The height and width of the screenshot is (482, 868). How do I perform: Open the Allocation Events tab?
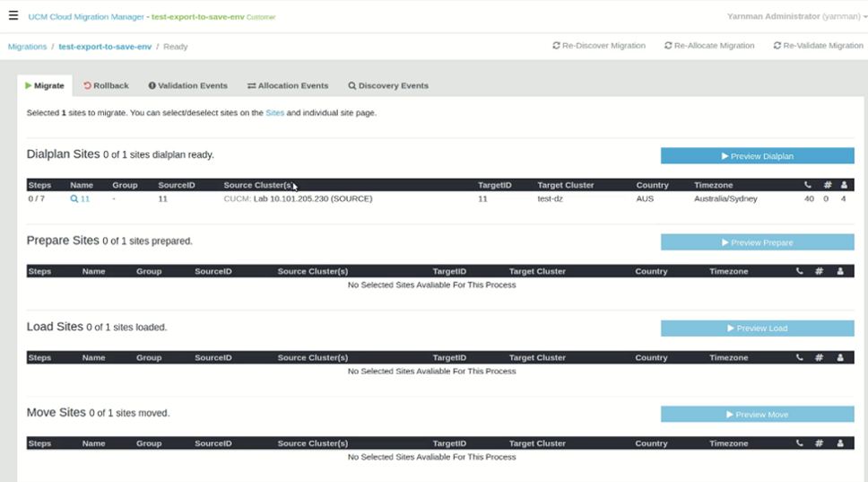click(x=288, y=86)
